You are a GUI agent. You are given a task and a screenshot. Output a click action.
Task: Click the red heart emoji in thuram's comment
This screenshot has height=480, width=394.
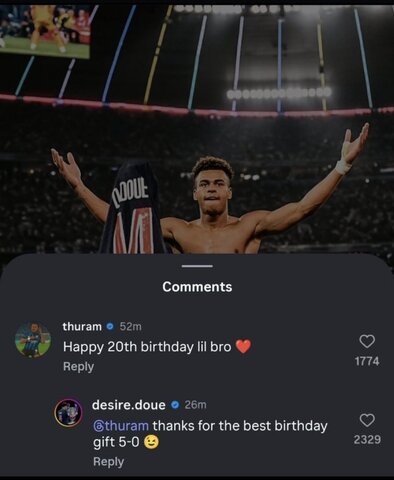tap(243, 347)
